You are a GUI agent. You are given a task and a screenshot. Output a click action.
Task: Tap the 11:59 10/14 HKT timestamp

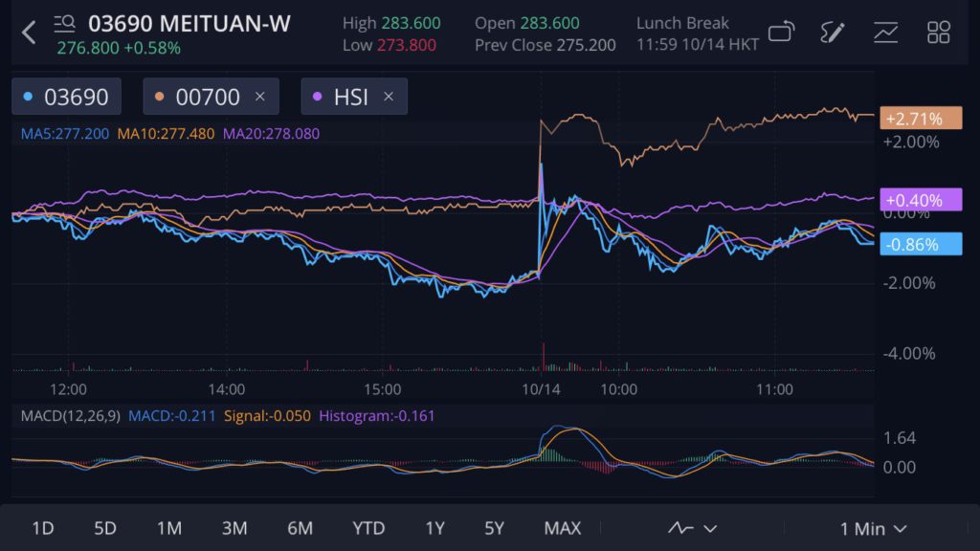(698, 45)
